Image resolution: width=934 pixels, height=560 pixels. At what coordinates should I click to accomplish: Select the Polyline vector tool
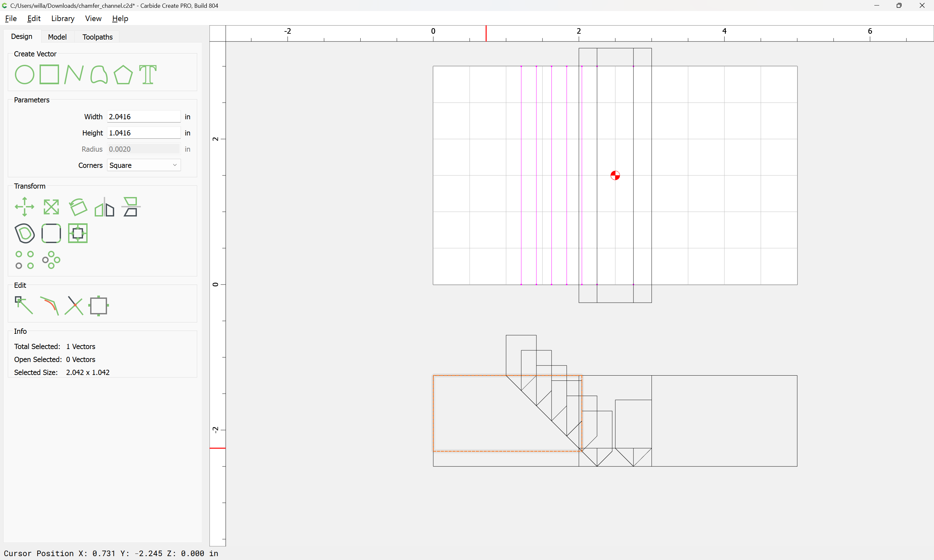click(74, 74)
